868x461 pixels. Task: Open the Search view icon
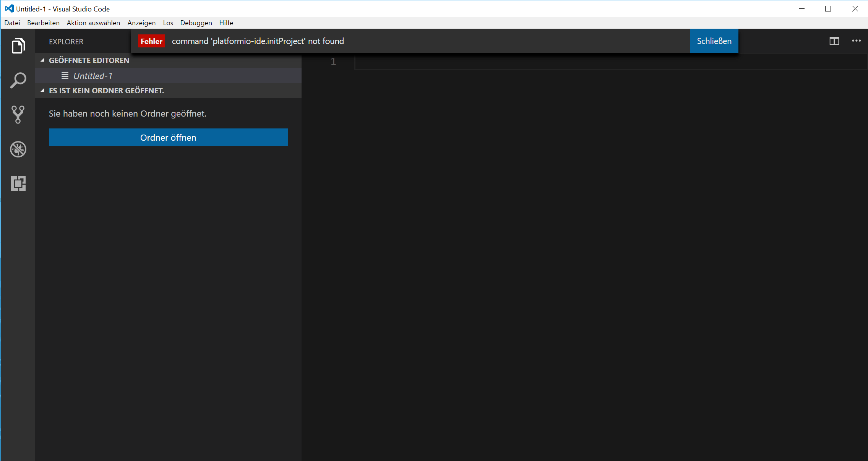pos(18,80)
